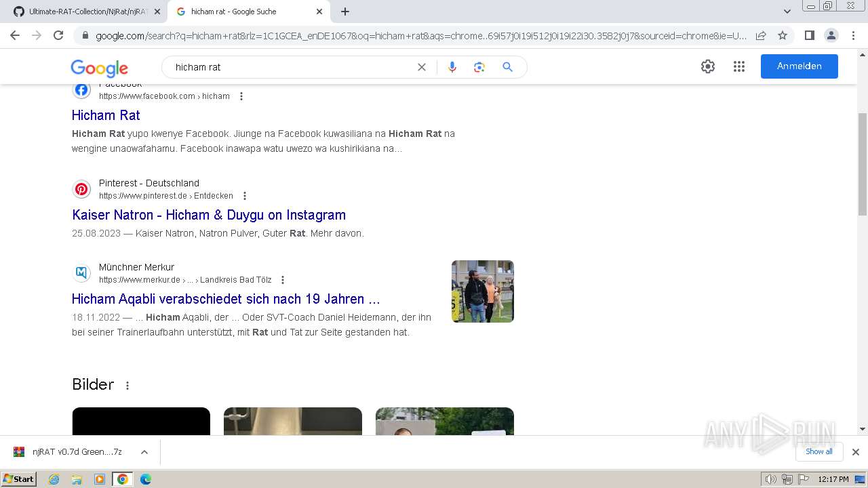Click the address bar URL
This screenshot has width=868, height=488.
click(x=420, y=36)
